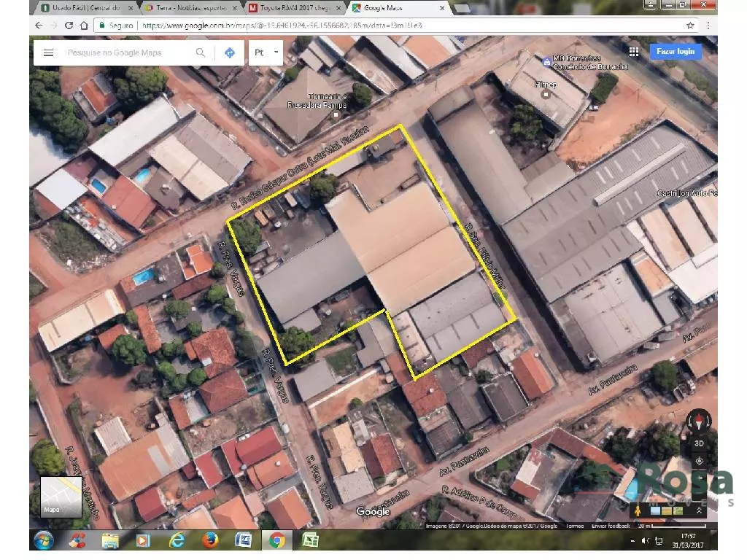Viewport: 747px width, 560px height.
Task: Open the Google apps grid
Action: click(x=634, y=52)
